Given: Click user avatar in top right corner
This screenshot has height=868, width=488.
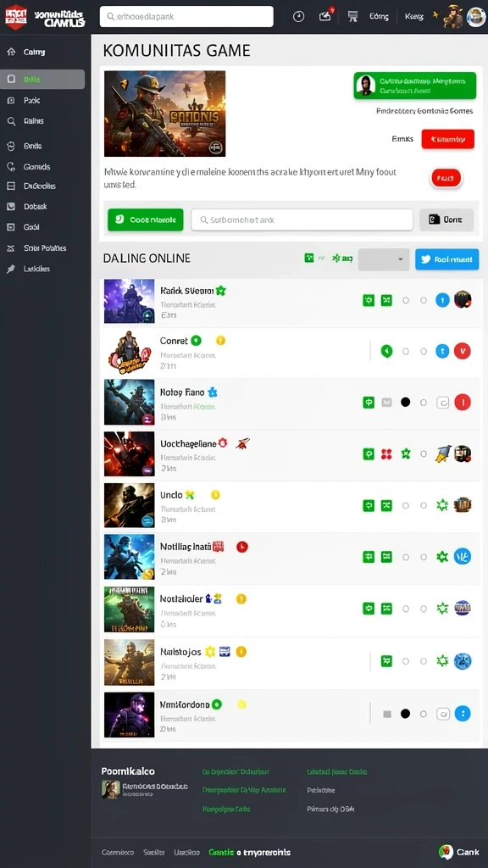Looking at the screenshot, I should point(476,17).
